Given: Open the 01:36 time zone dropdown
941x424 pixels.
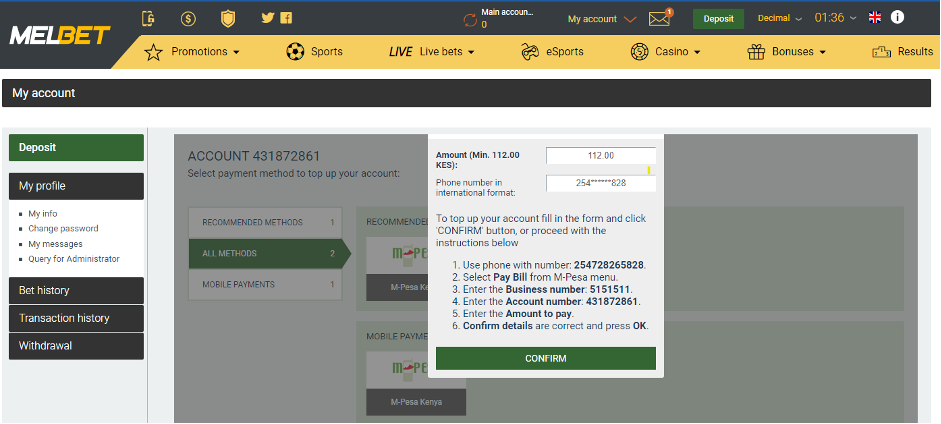Looking at the screenshot, I should tap(835, 18).
